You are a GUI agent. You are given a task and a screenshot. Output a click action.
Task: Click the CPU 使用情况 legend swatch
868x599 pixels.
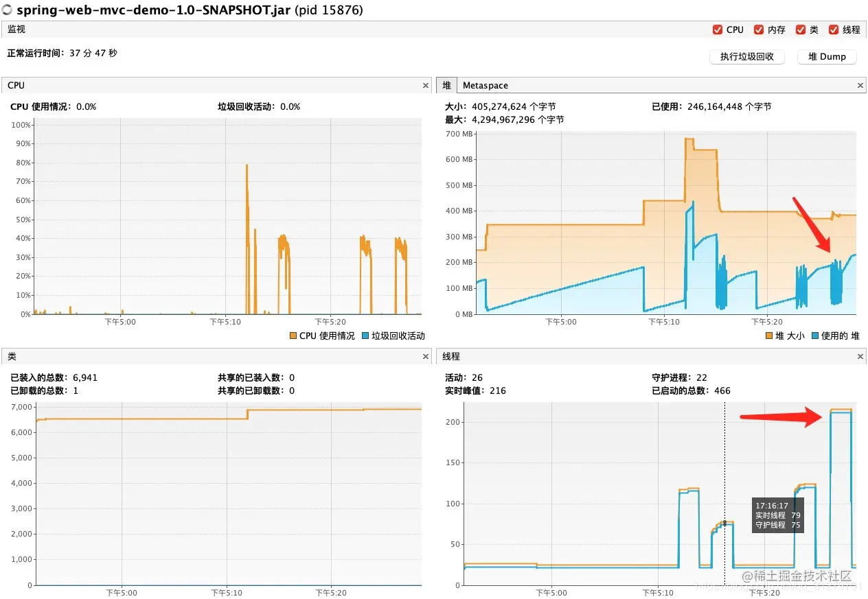coord(293,336)
